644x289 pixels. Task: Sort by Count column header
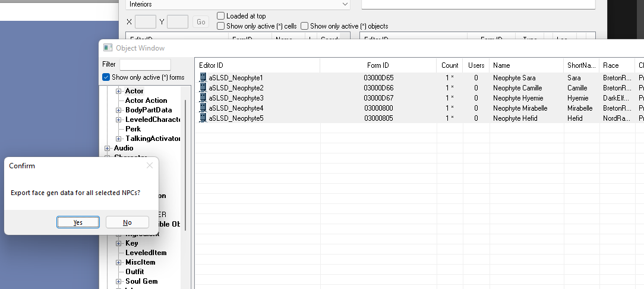pyautogui.click(x=450, y=65)
